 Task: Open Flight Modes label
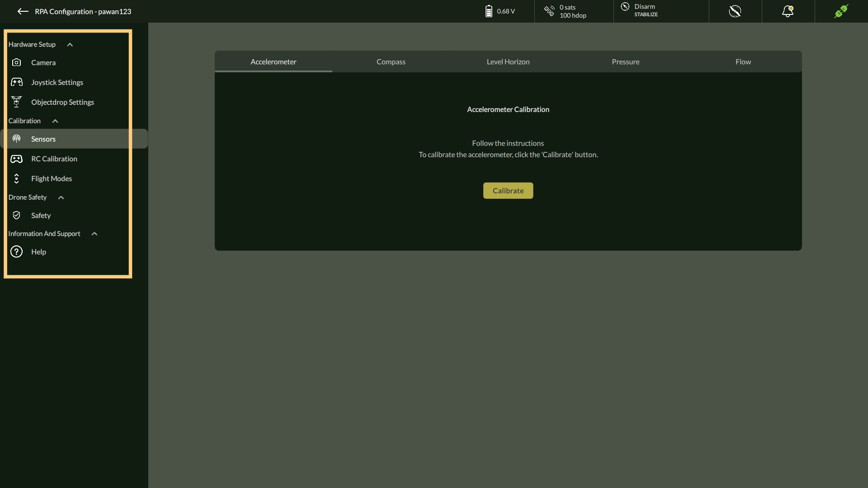click(x=52, y=179)
